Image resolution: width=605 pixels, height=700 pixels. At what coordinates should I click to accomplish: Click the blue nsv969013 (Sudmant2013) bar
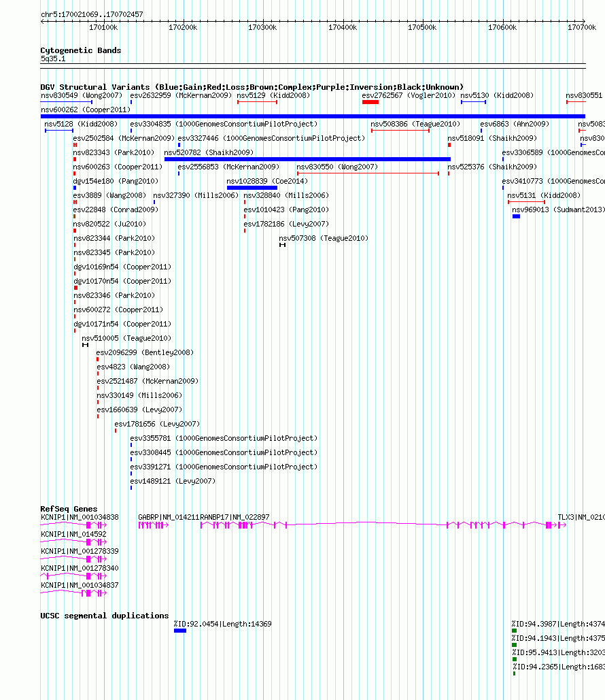(x=516, y=216)
